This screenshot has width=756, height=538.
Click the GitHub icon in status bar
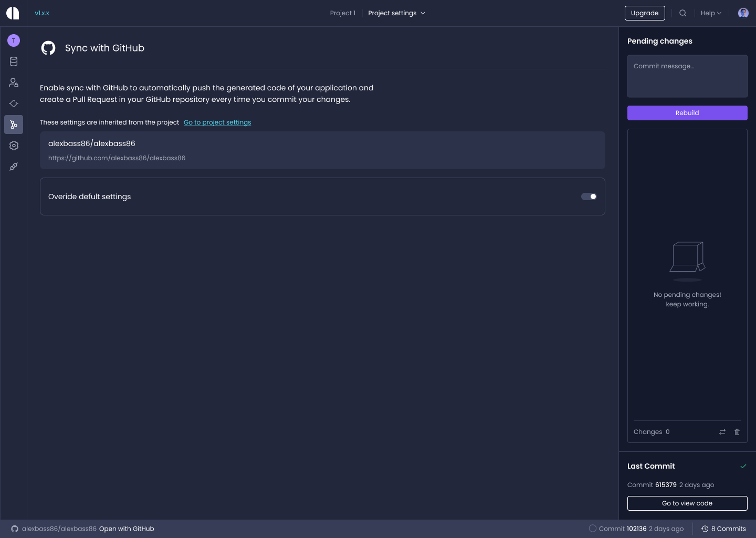click(x=15, y=529)
